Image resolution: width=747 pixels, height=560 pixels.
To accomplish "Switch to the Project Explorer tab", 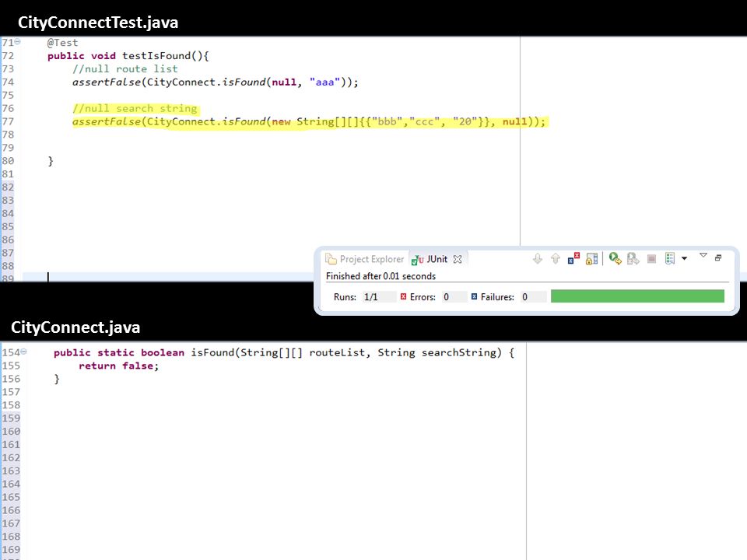I will [364, 259].
